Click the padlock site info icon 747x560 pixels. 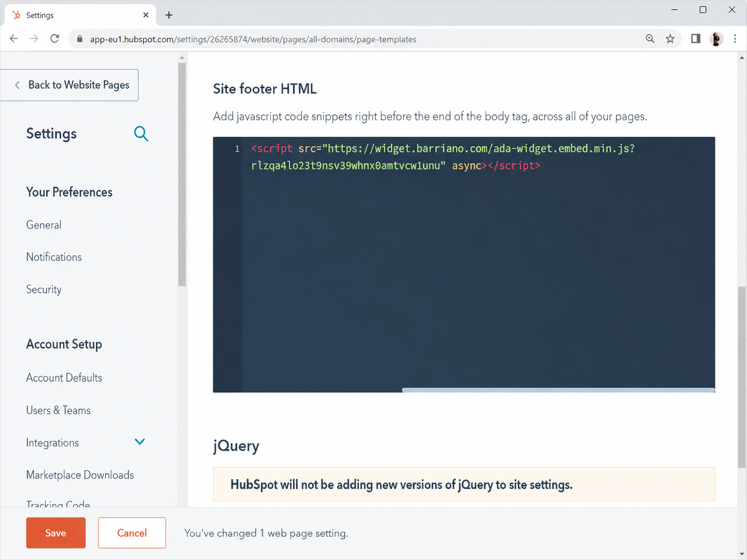(79, 39)
